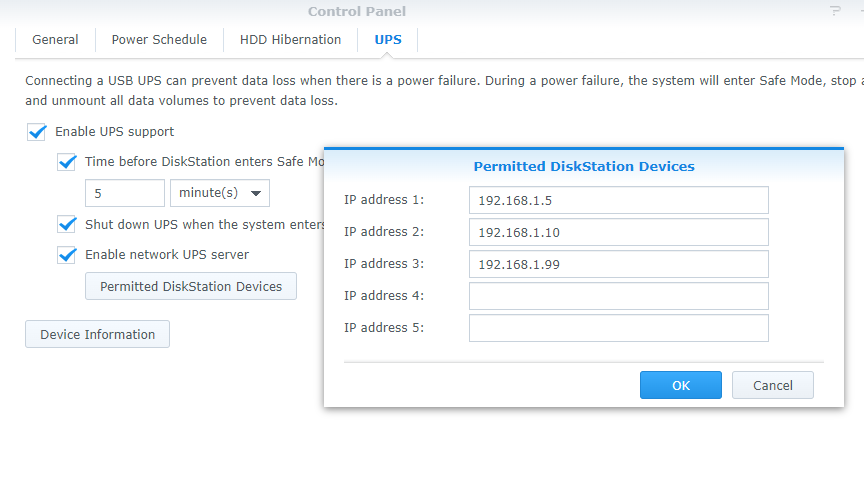This screenshot has width=864, height=478.
Task: Open Device Information
Action: pos(97,335)
